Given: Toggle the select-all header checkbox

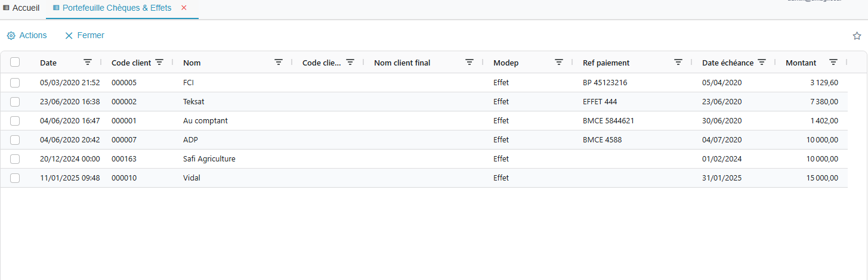Looking at the screenshot, I should coord(15,62).
